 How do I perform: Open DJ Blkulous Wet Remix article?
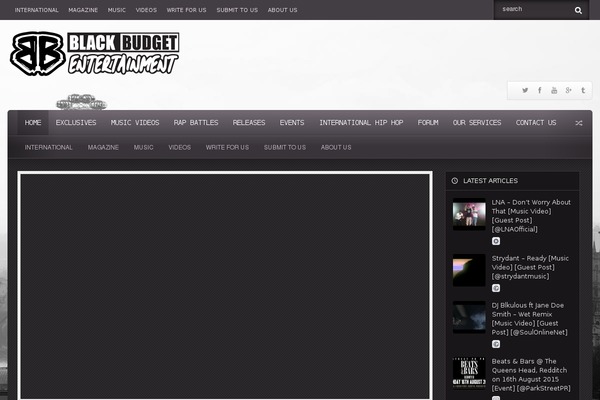coord(530,319)
